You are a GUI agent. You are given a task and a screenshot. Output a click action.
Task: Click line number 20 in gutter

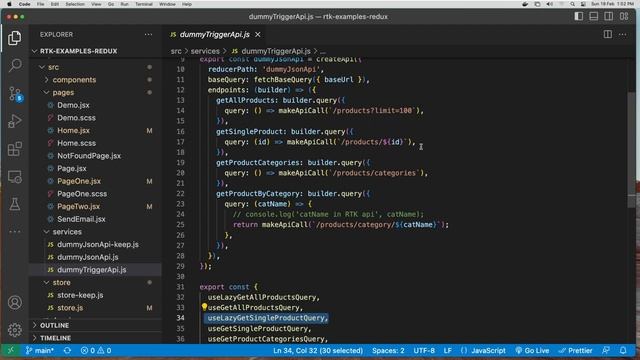tap(180, 173)
